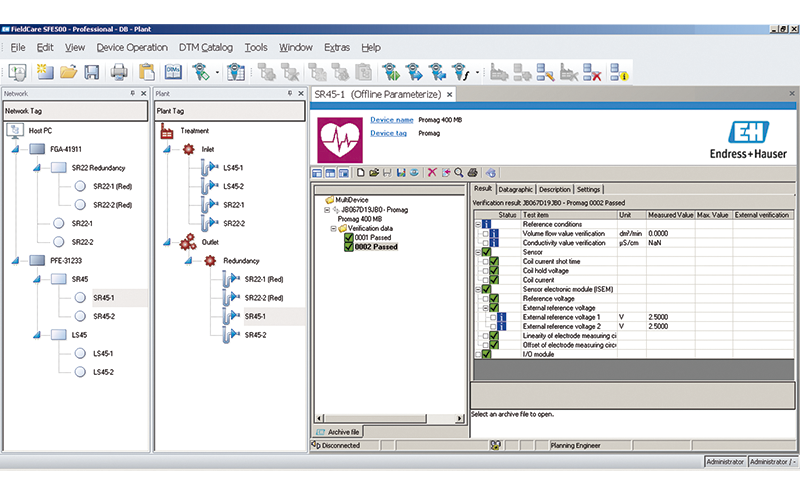Collapse the Inlet plant node
Image resolution: width=800 pixels, height=495 pixels.
(167, 149)
